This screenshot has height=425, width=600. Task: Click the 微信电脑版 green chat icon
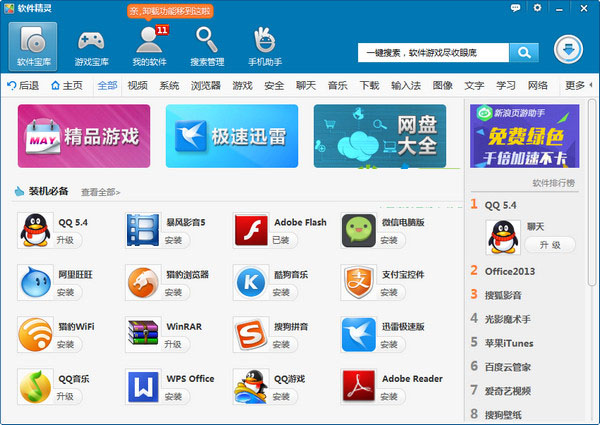359,230
